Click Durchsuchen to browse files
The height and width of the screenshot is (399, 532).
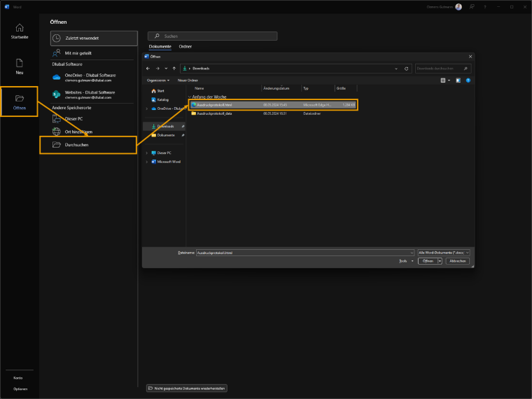click(x=88, y=145)
